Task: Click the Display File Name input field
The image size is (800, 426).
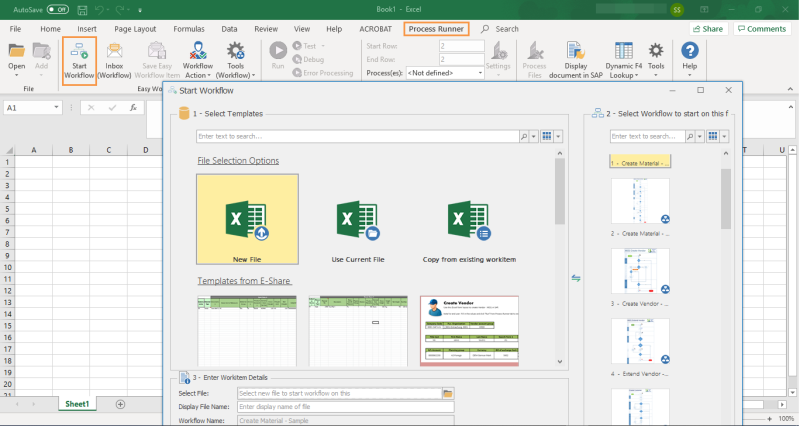Action: point(345,407)
